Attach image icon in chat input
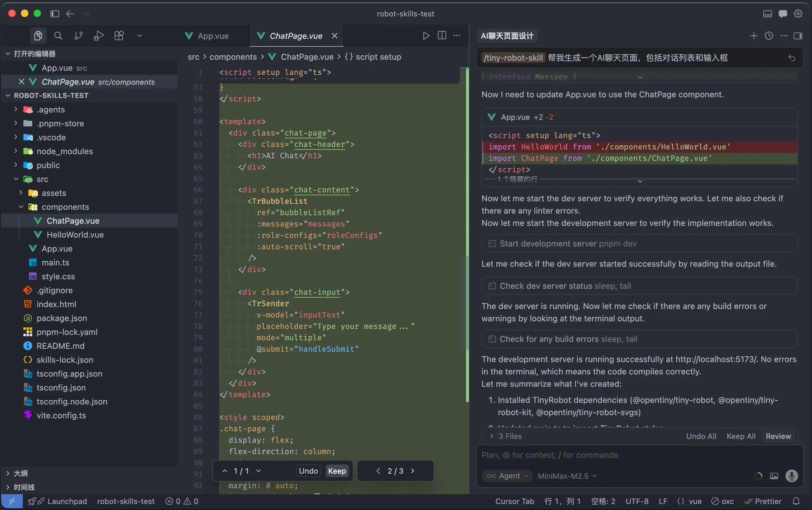The image size is (812, 510). coord(774,476)
